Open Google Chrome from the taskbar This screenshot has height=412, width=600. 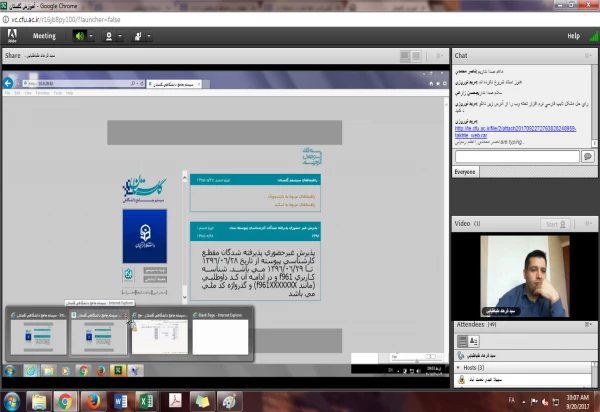coord(65,401)
